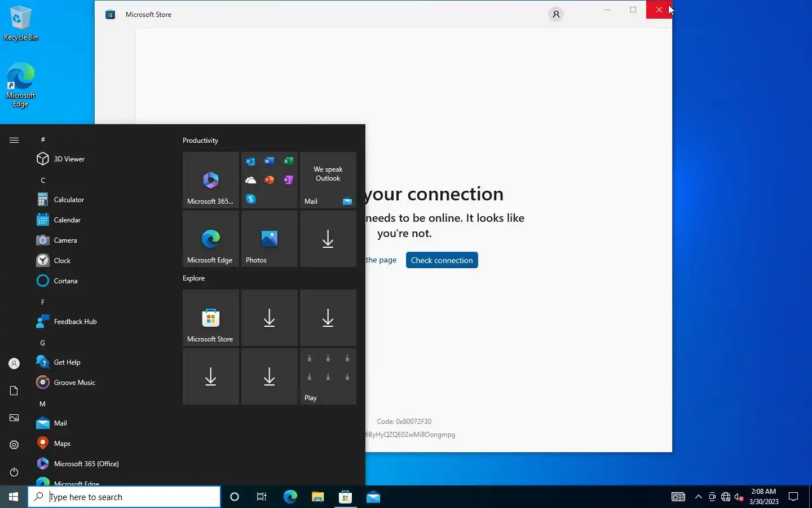Click the network globe tray icon

tap(726, 497)
